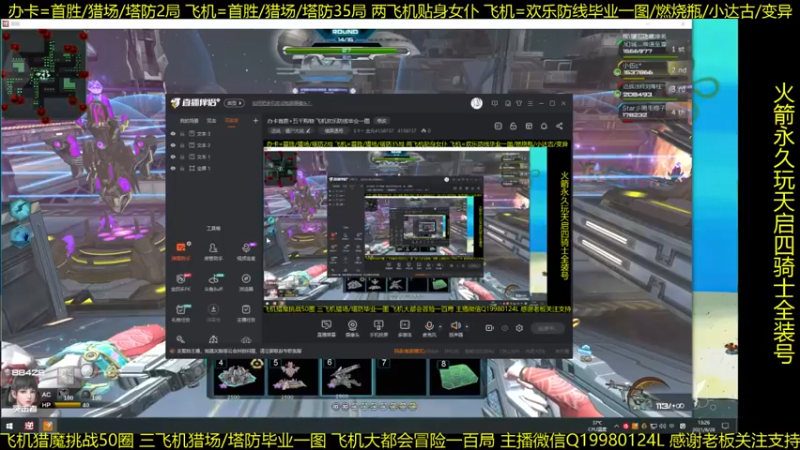
Task: Hide the 文本 3 layer with eye icon
Action: coord(173,134)
